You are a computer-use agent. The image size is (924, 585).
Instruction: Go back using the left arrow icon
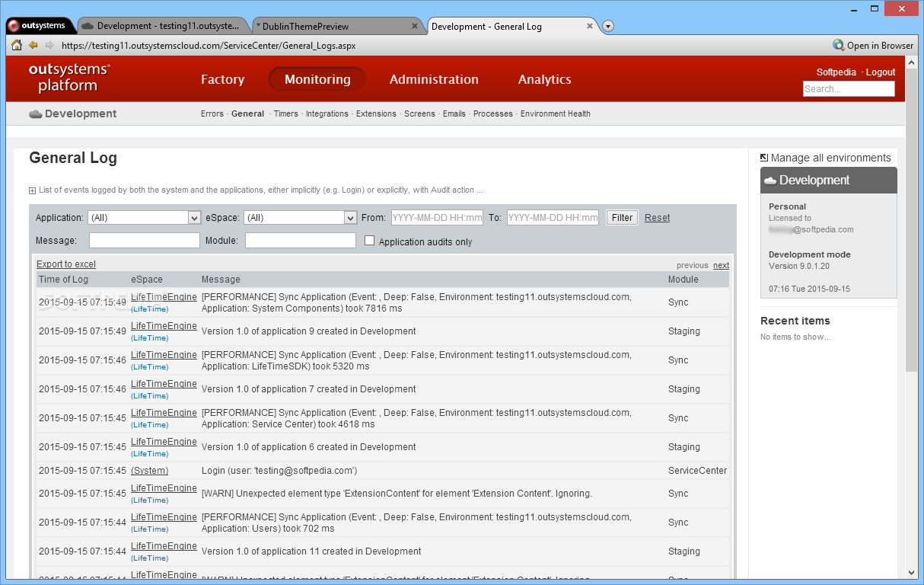click(x=33, y=45)
